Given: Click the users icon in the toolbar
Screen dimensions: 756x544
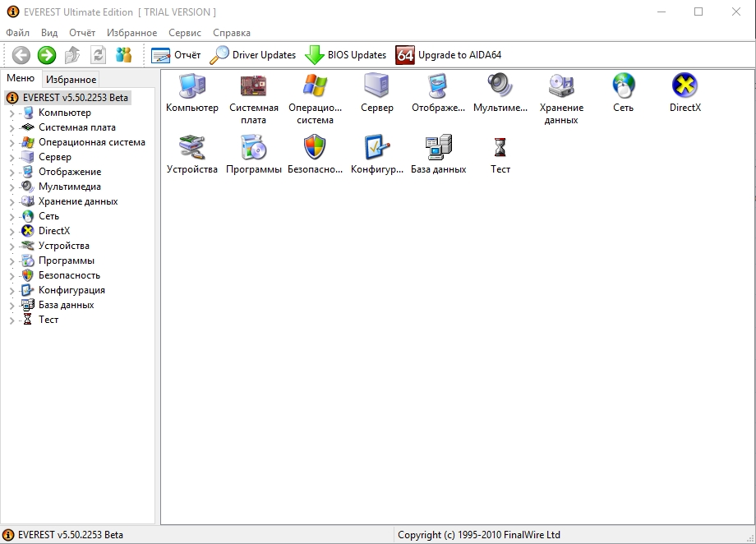Looking at the screenshot, I should click(123, 55).
